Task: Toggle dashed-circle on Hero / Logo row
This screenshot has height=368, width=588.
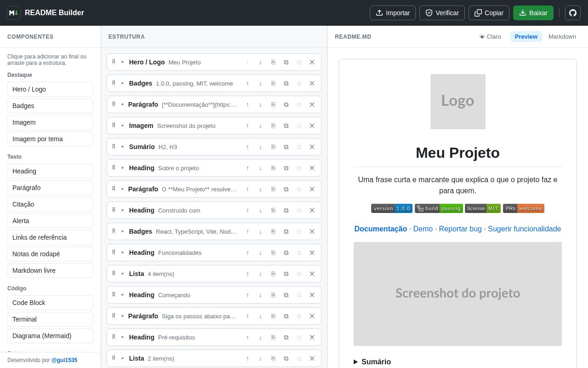Action: click(299, 62)
